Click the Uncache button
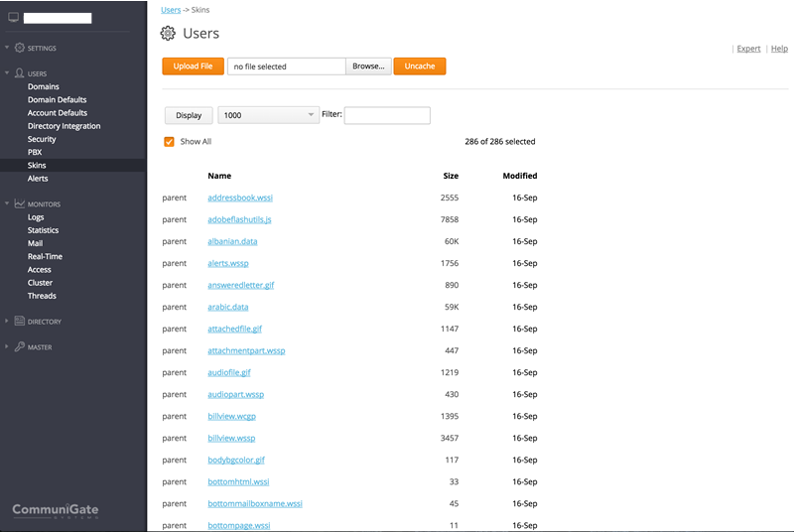The width and height of the screenshot is (794, 532). tap(420, 66)
